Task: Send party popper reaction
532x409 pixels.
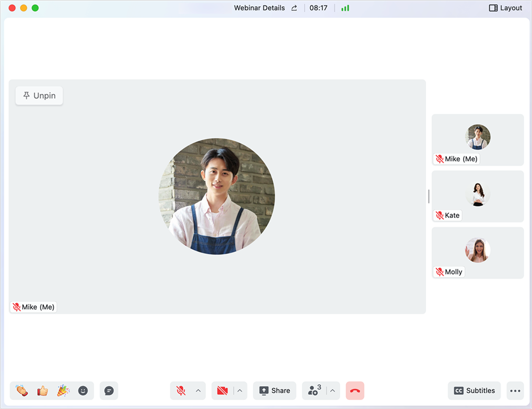Action: pyautogui.click(x=63, y=391)
